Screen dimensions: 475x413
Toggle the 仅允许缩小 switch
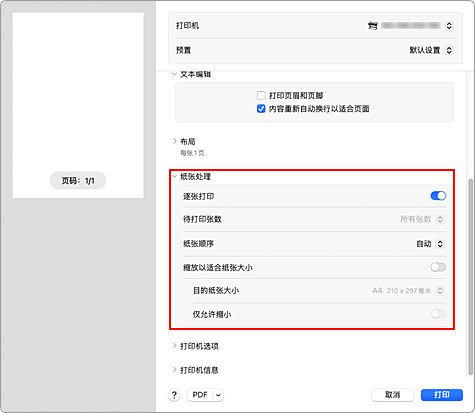438,314
